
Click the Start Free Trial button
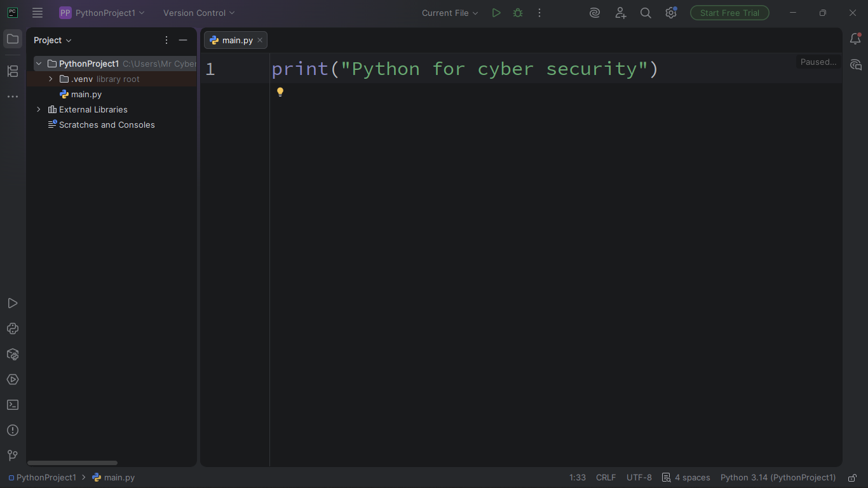[x=729, y=13]
